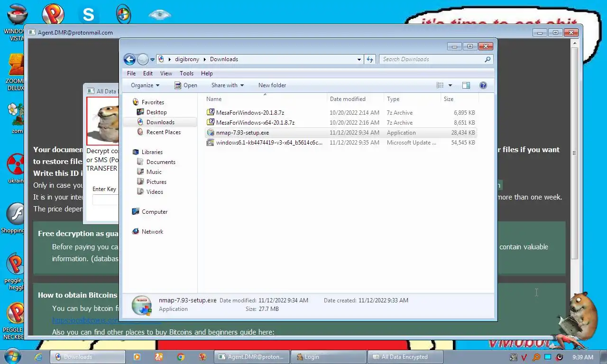
Task: Open the Videos library
Action: click(x=155, y=192)
